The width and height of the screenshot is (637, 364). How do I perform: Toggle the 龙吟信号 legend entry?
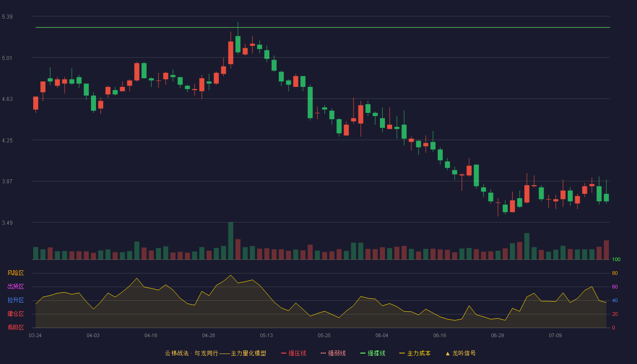(460, 353)
